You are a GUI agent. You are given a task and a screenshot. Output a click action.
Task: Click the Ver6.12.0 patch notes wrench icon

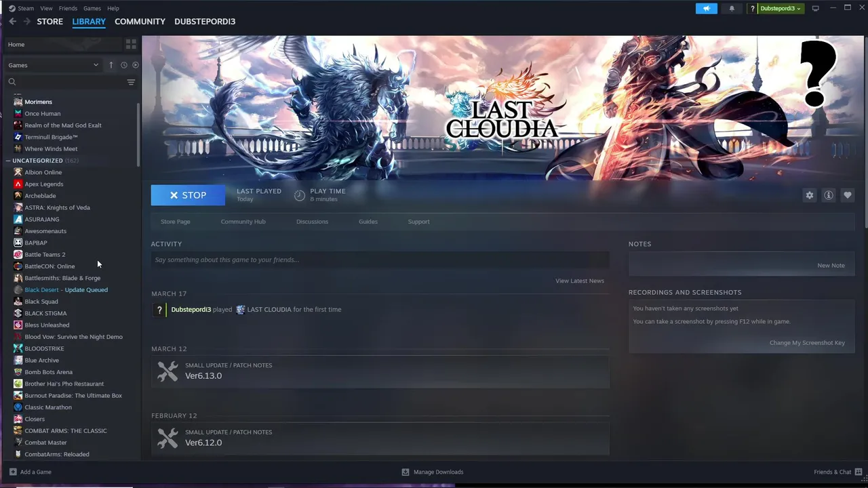167,438
